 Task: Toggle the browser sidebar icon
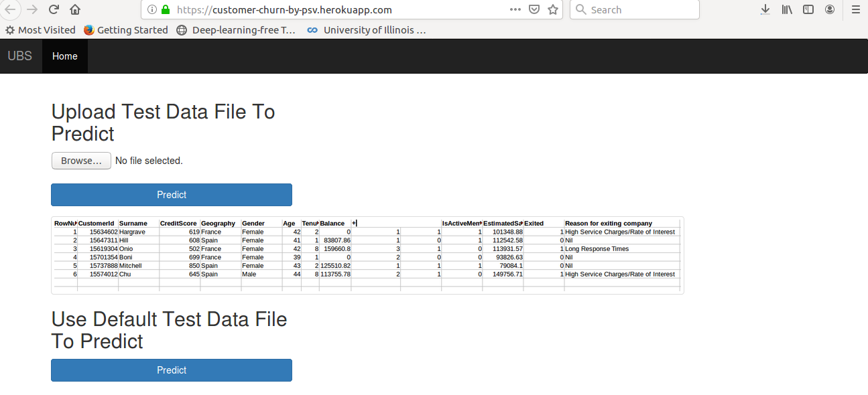click(808, 9)
